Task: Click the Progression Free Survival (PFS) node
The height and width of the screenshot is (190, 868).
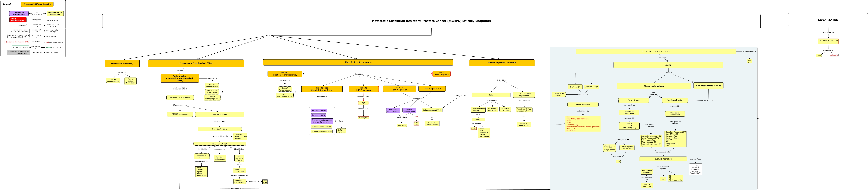Action: point(196,63)
